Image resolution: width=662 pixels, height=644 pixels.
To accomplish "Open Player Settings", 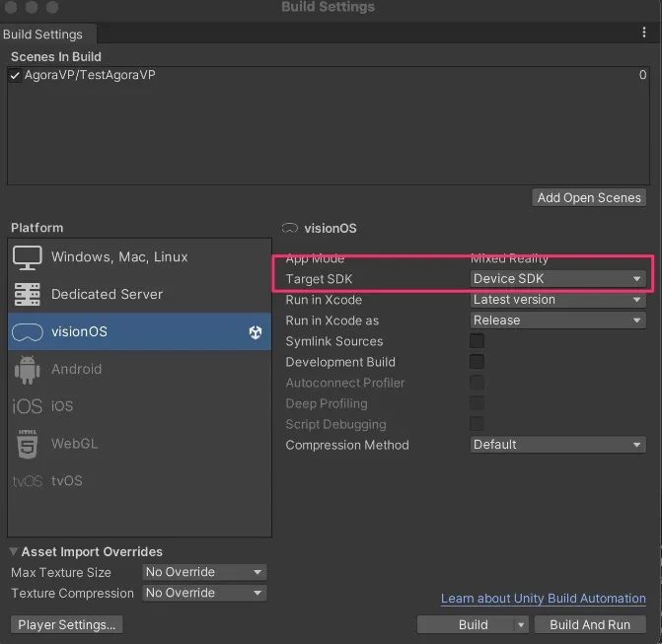I will 66,625.
